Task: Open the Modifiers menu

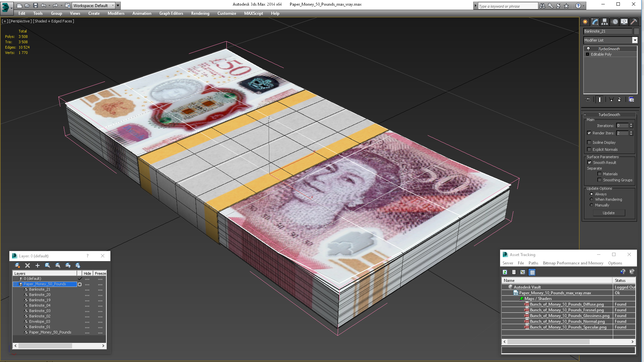Action: tap(116, 13)
